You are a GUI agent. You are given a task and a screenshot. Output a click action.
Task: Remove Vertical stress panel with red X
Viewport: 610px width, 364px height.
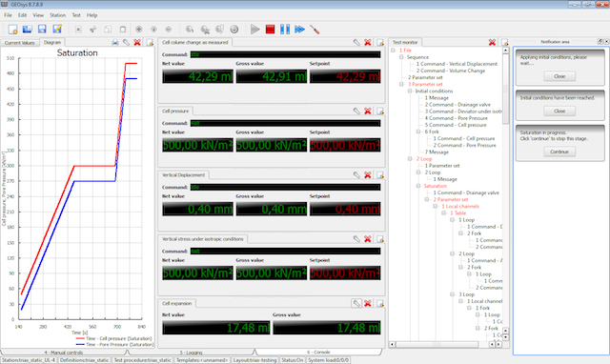point(368,239)
